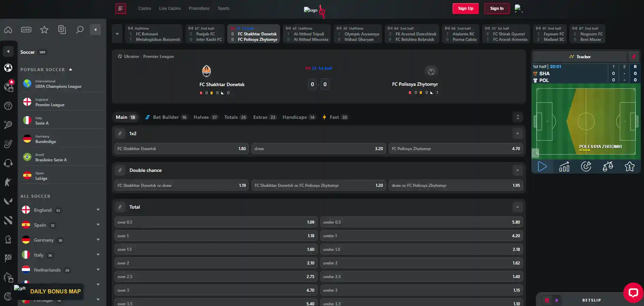Screen dimensions: 644x306
Task: Switch to the Extras tab
Action: tap(264, 117)
